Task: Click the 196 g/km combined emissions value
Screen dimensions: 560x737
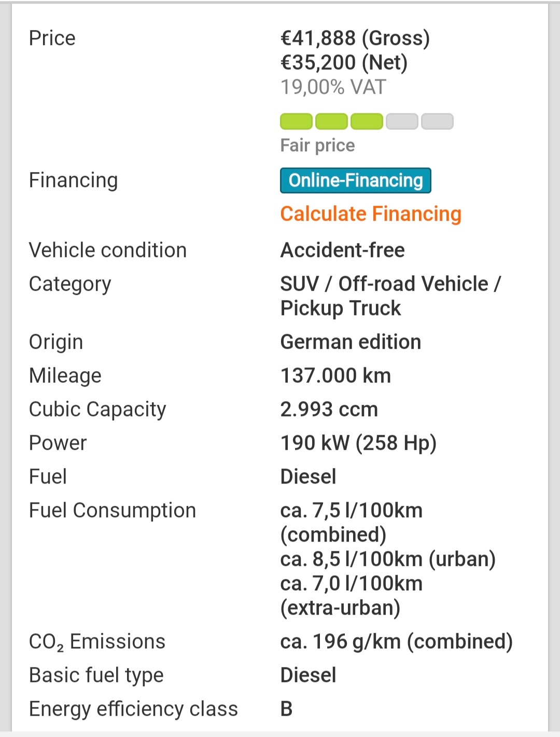Action: [396, 641]
